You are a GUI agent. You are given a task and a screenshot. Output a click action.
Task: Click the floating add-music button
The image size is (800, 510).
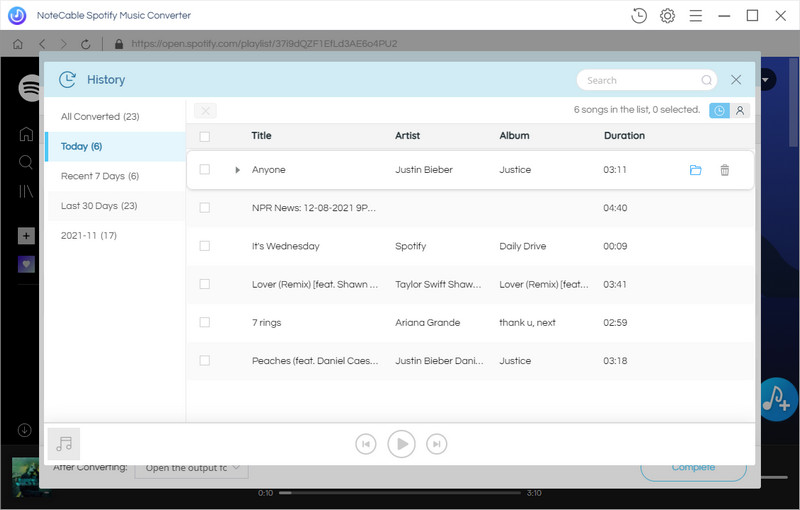[777, 399]
